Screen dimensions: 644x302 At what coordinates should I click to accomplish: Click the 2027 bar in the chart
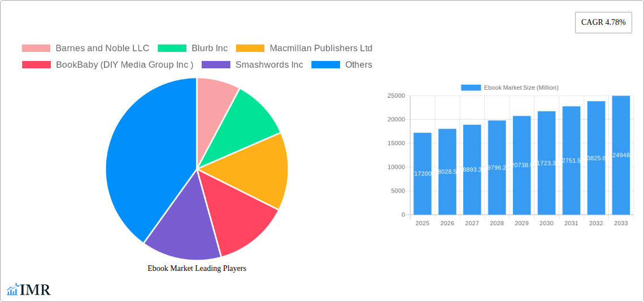click(472, 169)
